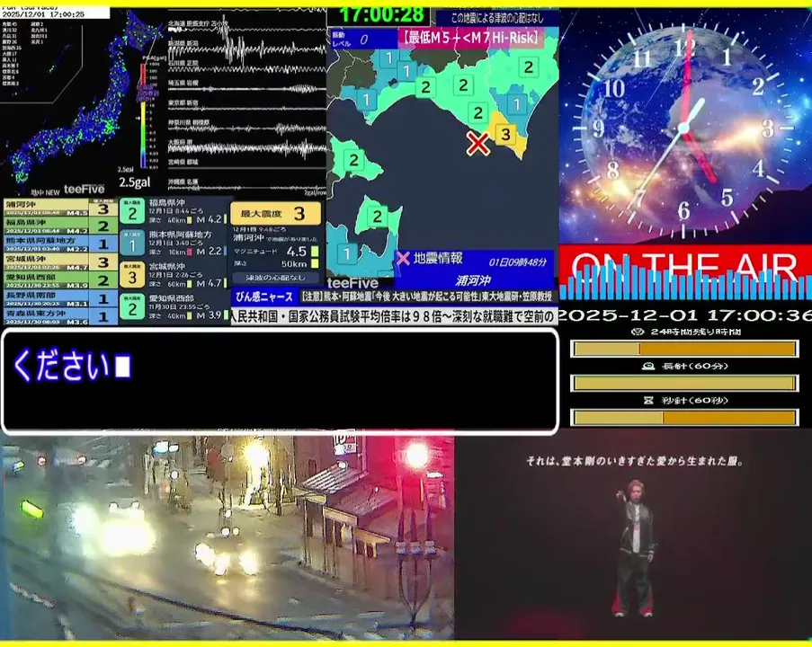Select the 熊本県阿蘇地方 M2.2 colored list row

(x=60, y=244)
